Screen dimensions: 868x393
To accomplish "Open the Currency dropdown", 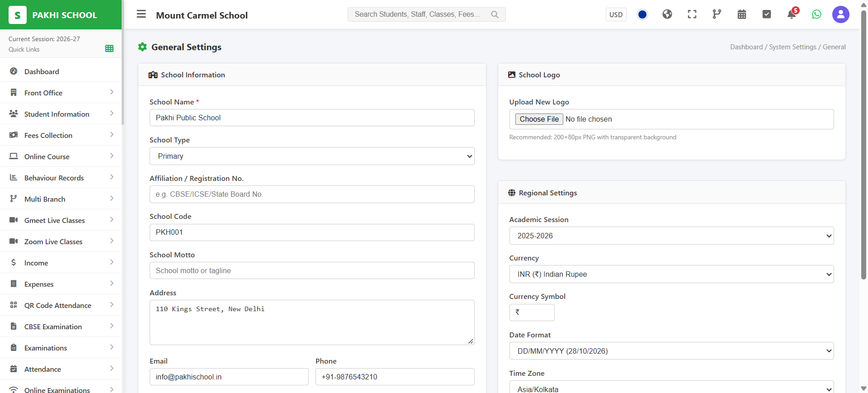I will click(x=671, y=274).
